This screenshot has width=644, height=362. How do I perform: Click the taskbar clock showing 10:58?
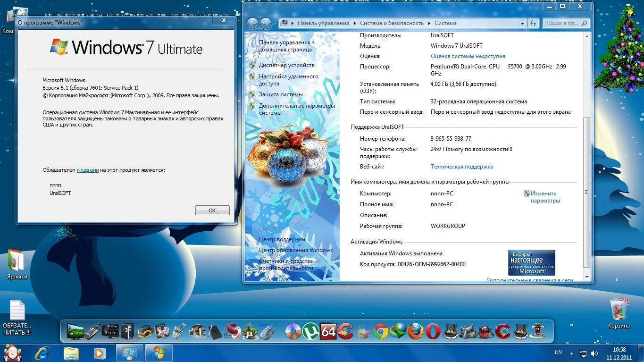point(619,353)
